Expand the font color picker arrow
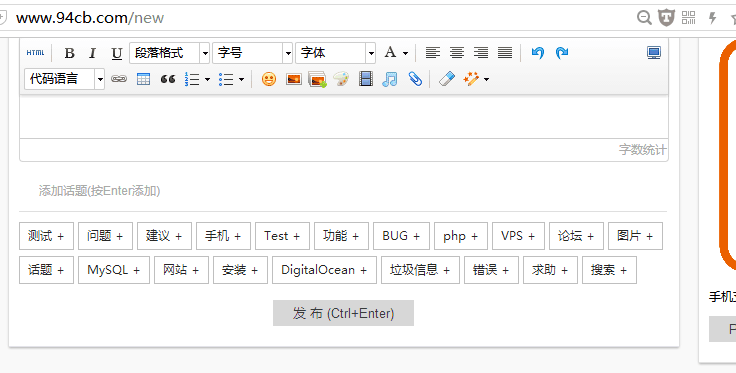This screenshot has width=736, height=373. (405, 53)
